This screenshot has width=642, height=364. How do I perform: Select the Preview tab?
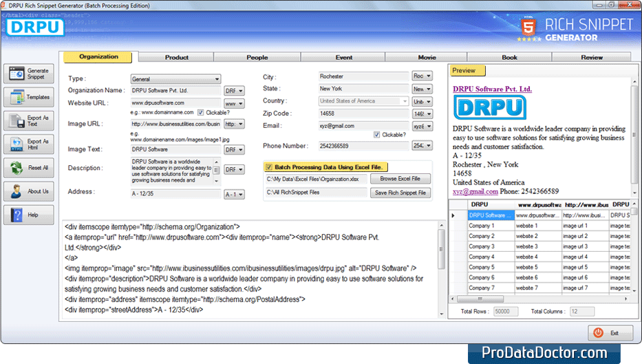pyautogui.click(x=468, y=70)
